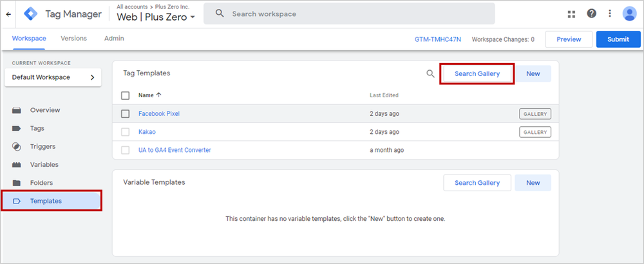Viewport: 644px width, 264px height.
Task: Switch to the Versions tab
Action: (x=74, y=38)
